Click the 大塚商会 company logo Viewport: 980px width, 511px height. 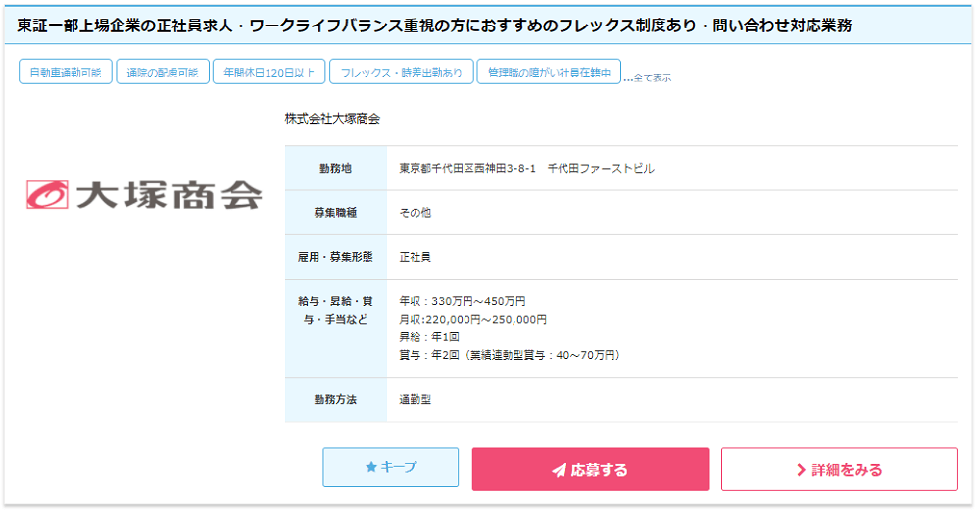(144, 195)
